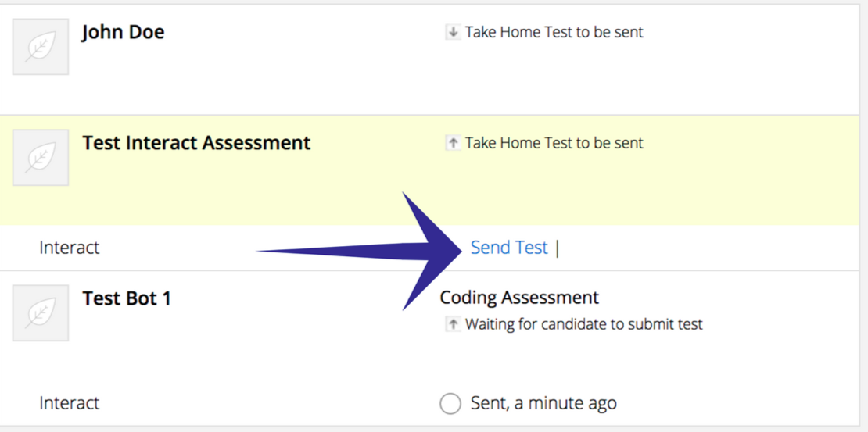Open the Test Bot 1 candidate name
The image size is (868, 432).
pos(127,298)
